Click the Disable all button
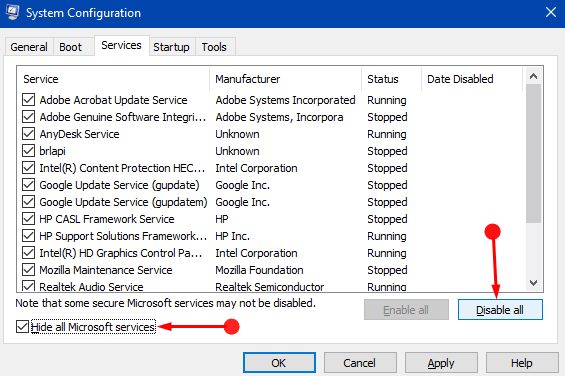The height and width of the screenshot is (376, 565). [500, 310]
